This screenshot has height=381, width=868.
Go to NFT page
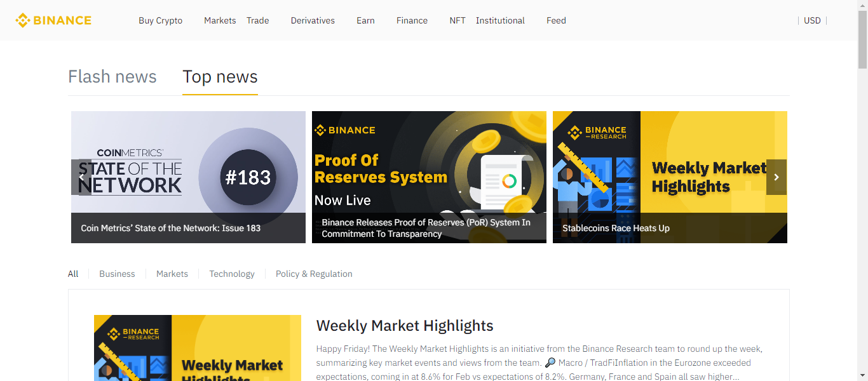pos(458,20)
